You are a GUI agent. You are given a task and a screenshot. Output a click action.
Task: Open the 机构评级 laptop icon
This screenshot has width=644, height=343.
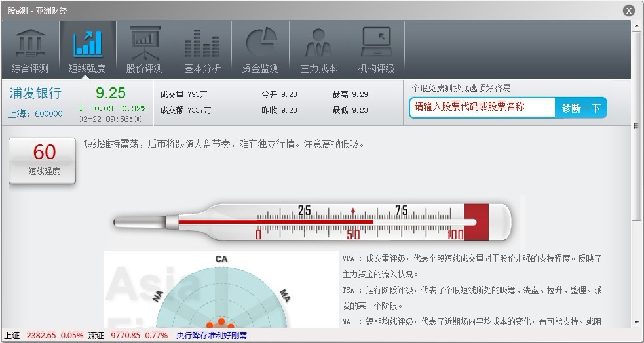tap(376, 41)
